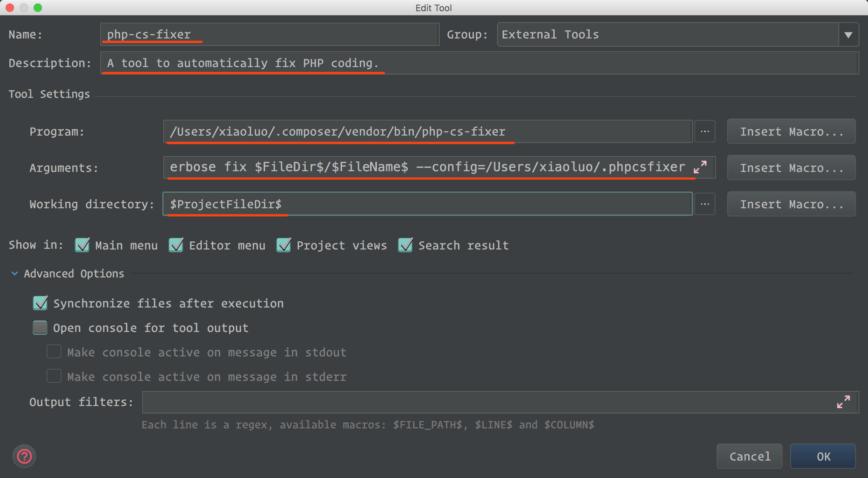
Task: Collapse the Advanced Options section
Action: [x=15, y=273]
